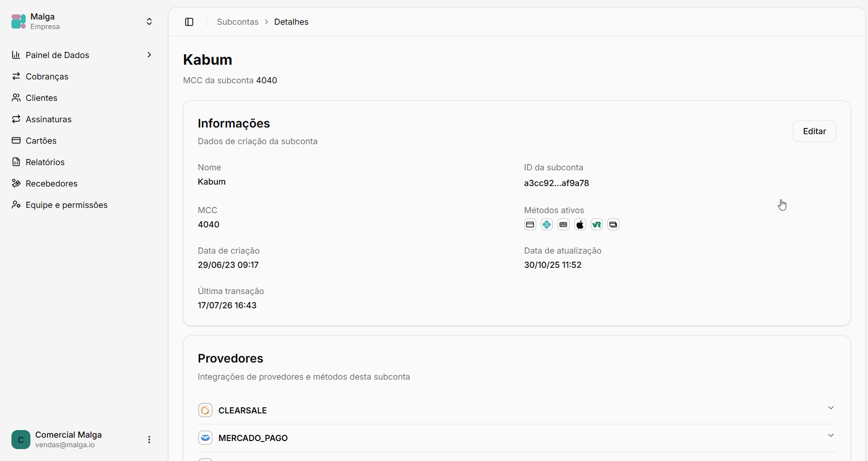Click the credit card method icon
The width and height of the screenshot is (868, 461).
(x=530, y=225)
